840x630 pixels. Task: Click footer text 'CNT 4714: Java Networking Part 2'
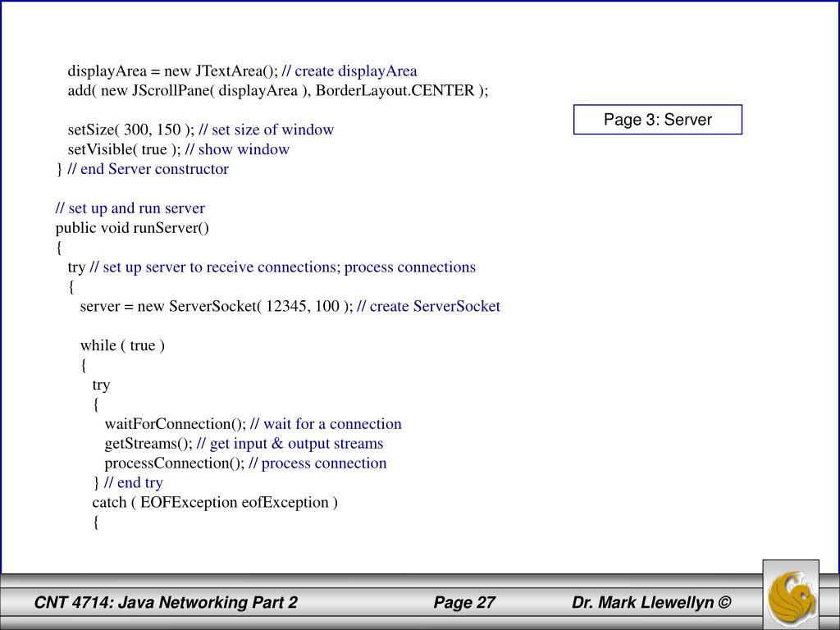(x=166, y=603)
